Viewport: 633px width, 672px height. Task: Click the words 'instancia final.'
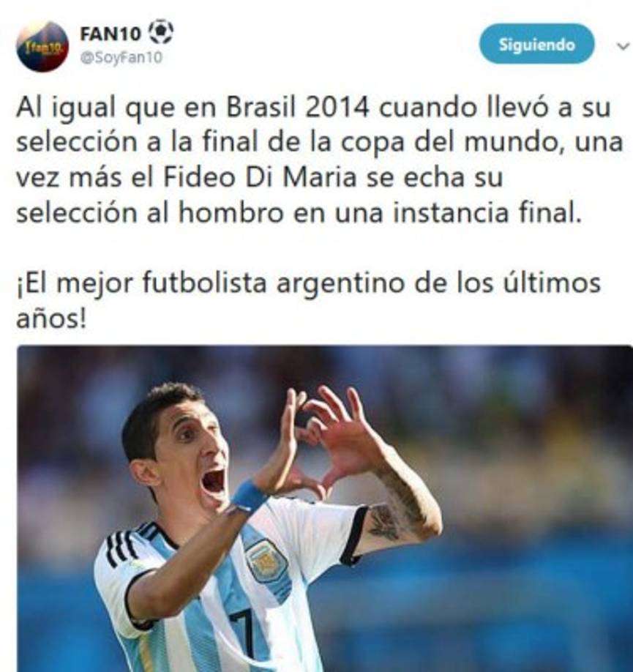point(487,212)
